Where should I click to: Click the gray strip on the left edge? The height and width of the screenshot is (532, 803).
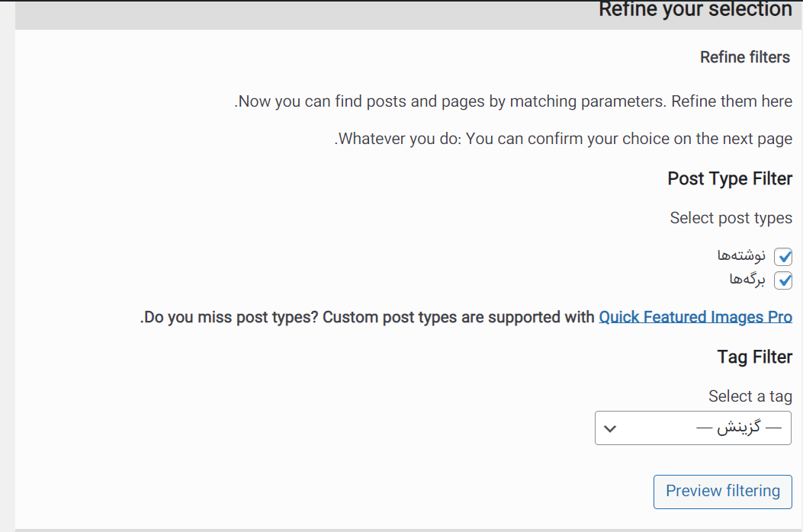(x=8, y=266)
